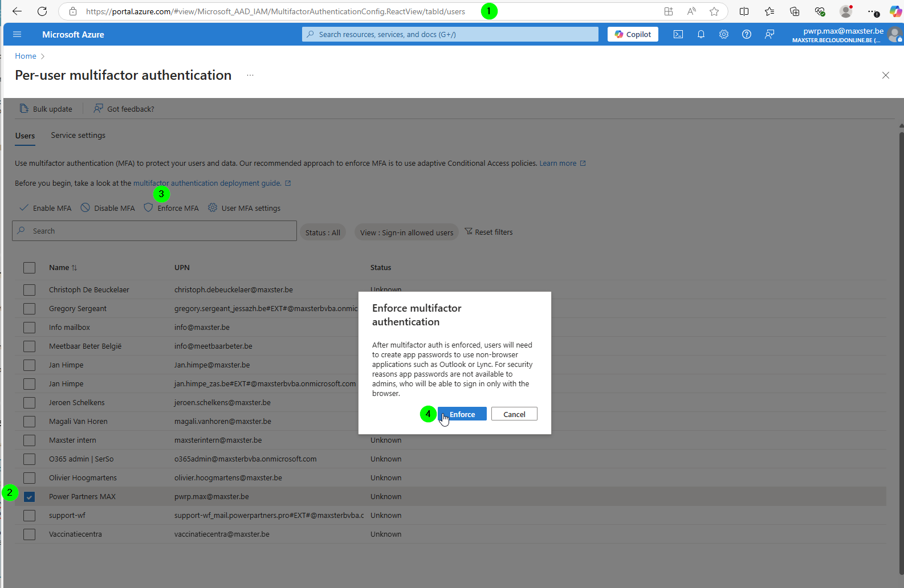Viewport: 904px width, 588px height.
Task: Add page to favorites star icon
Action: [714, 11]
